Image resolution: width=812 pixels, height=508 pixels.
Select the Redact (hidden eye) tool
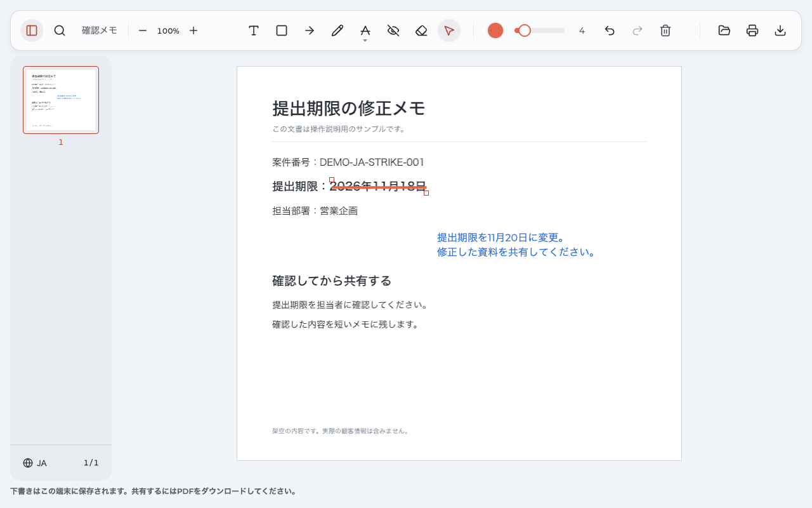[x=393, y=30]
